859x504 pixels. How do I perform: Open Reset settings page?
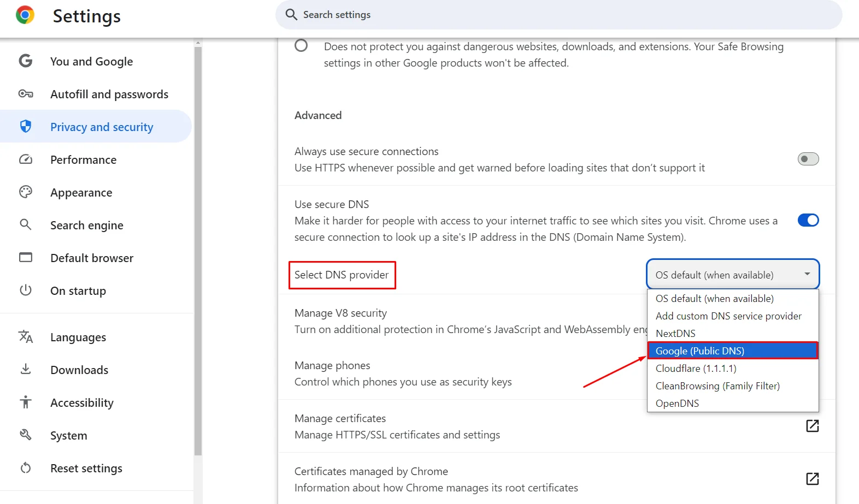96,468
